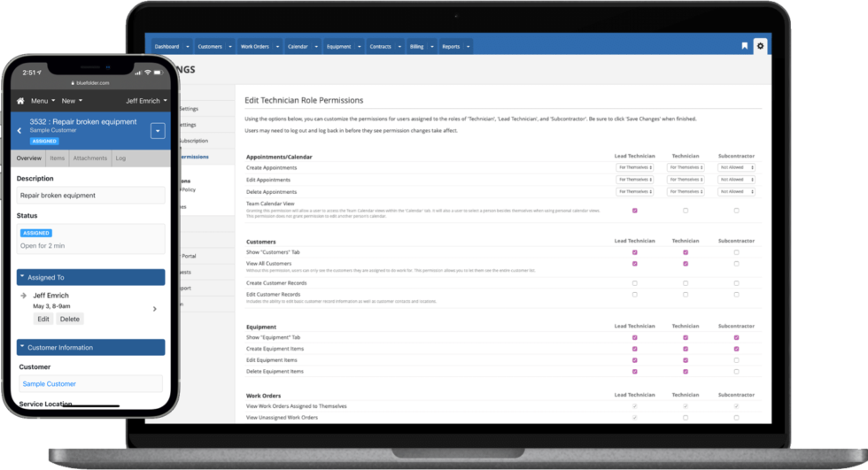Uncheck Create Equipment Items for Technician

point(686,349)
